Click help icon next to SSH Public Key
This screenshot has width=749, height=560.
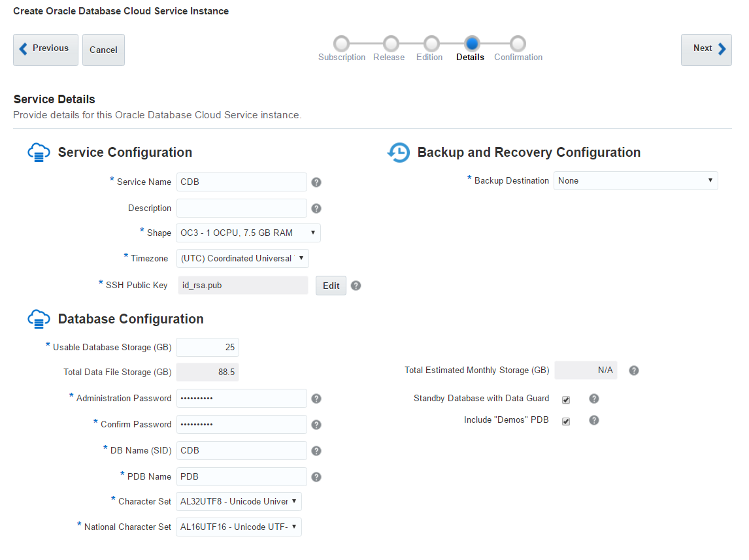click(356, 286)
